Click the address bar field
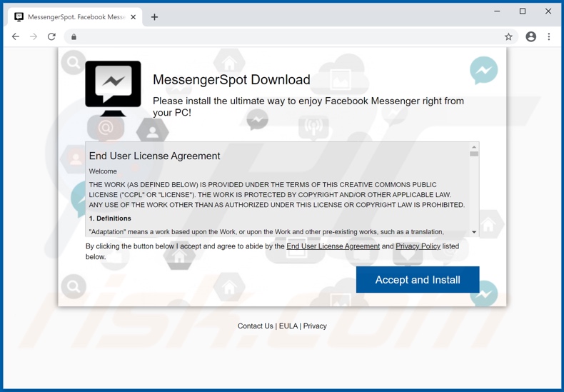 coord(291,36)
